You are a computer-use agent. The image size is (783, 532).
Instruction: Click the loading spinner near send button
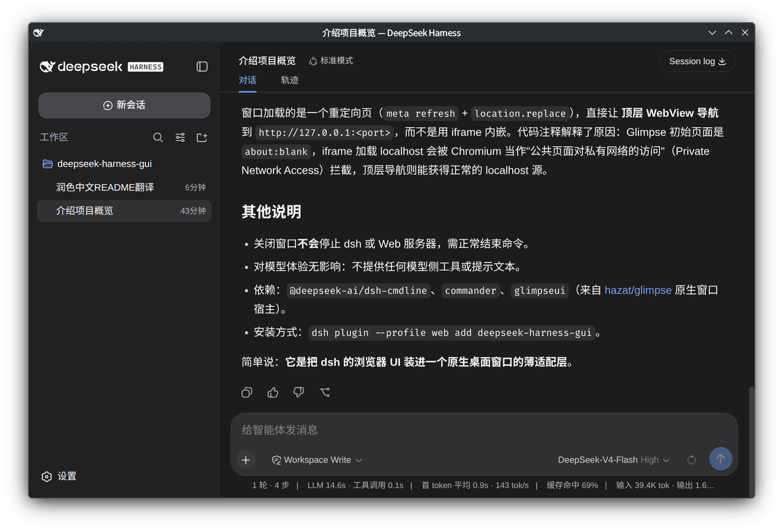(x=691, y=460)
